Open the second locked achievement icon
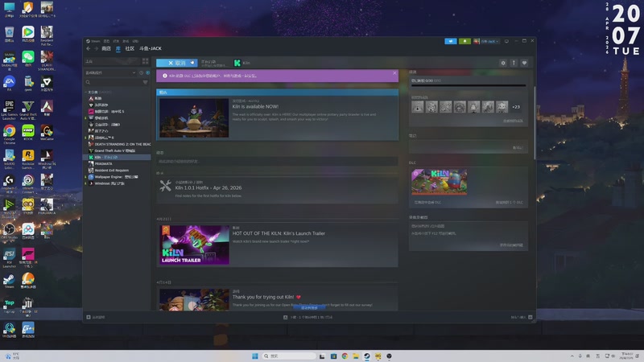Screen dimensions: 644x362 [431, 107]
